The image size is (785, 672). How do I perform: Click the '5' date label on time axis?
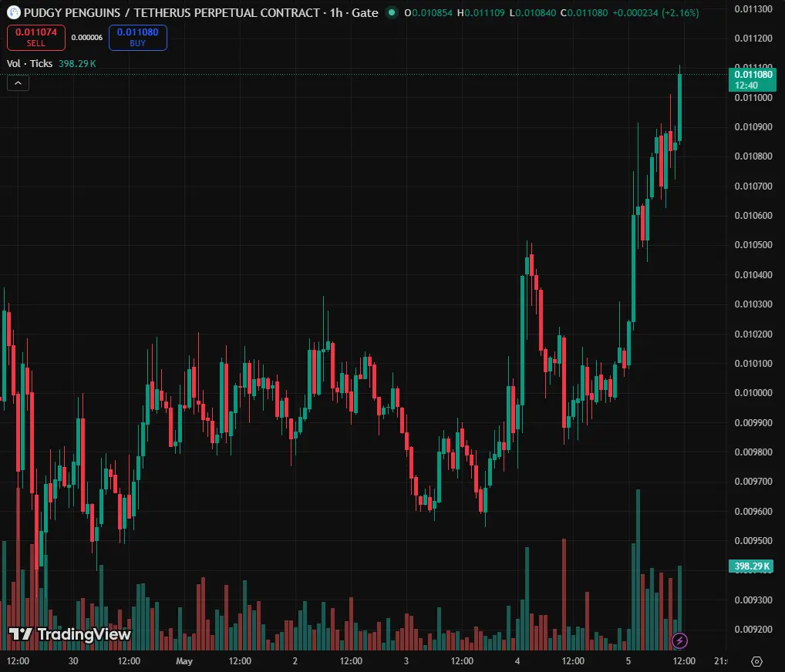[628, 661]
